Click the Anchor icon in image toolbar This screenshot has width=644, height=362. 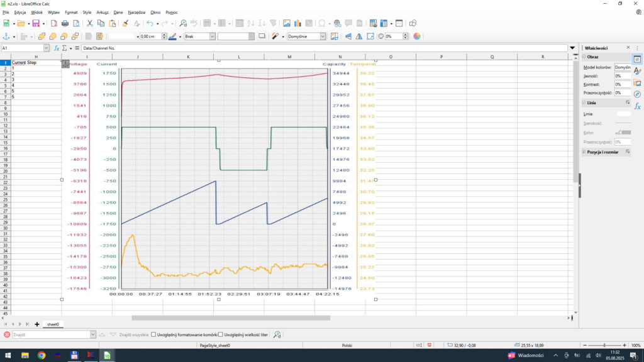coord(6,36)
